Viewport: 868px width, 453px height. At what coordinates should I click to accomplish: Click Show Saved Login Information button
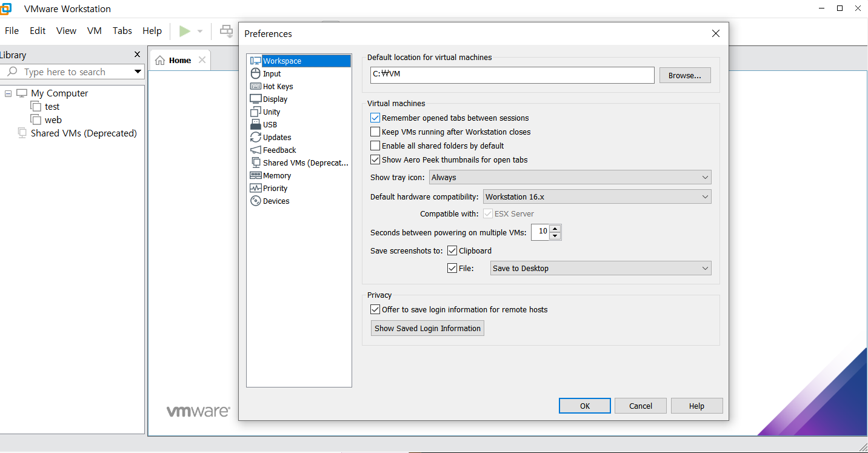pyautogui.click(x=427, y=328)
